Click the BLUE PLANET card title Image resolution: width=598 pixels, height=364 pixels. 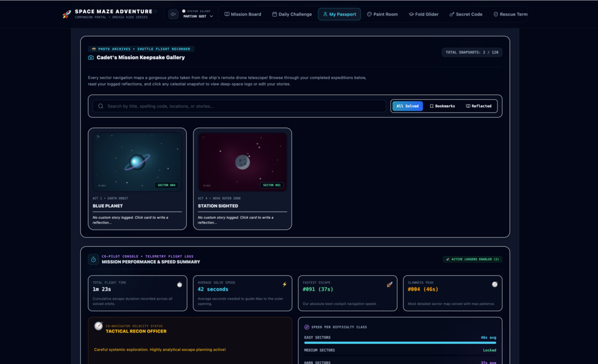[108, 206]
